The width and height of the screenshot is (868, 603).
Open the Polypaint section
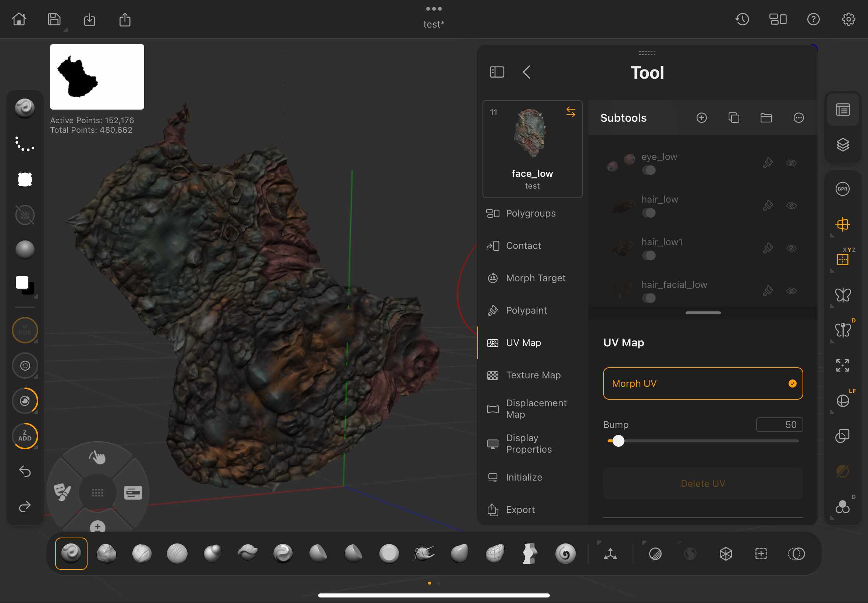[x=526, y=310]
